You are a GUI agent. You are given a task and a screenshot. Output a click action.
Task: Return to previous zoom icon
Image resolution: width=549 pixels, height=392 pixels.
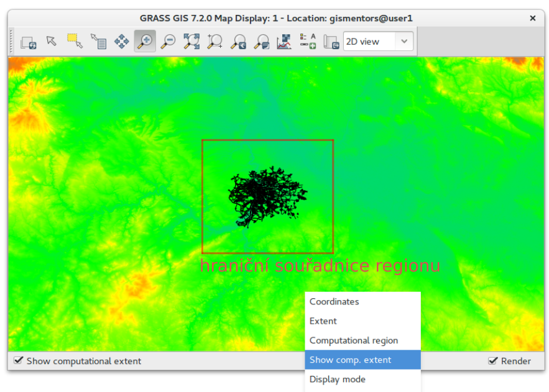pos(238,42)
